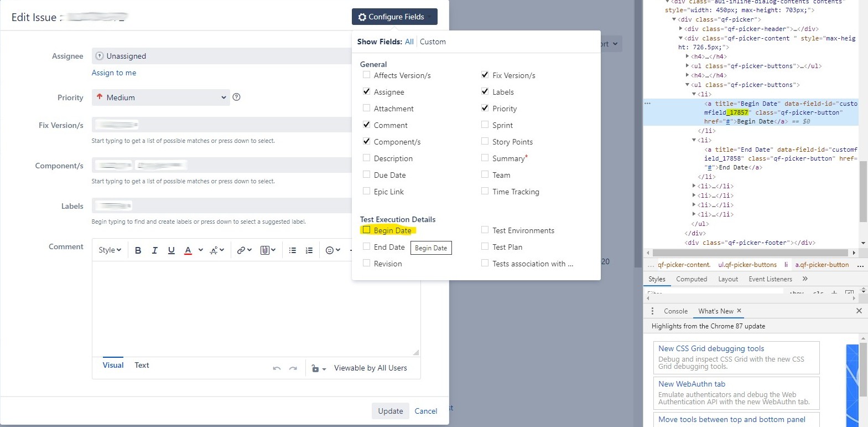Image resolution: width=868 pixels, height=427 pixels.
Task: Collapse the qf-picker-content div node
Action: 680,38
